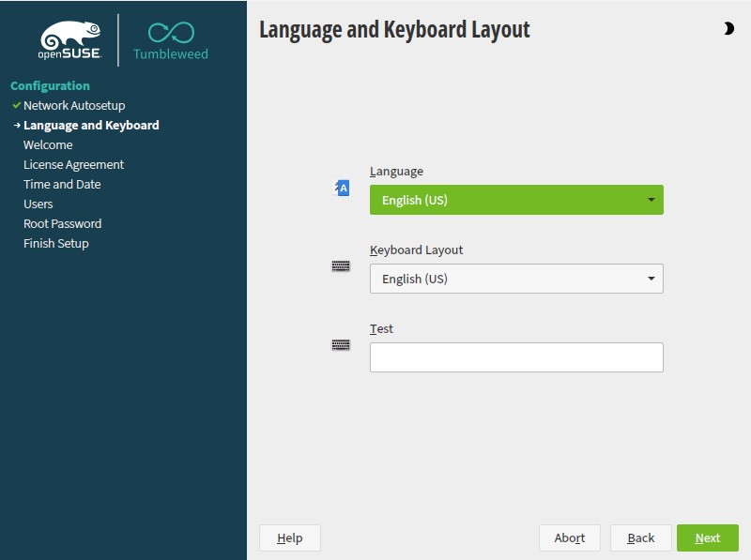
Task: Expand the Keyboard Layout combo box
Action: (x=516, y=279)
